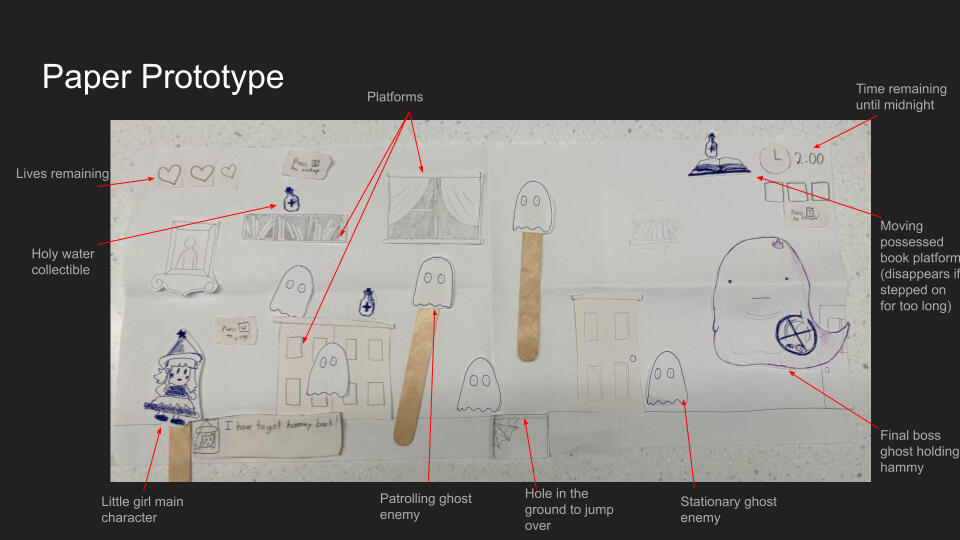Click the clock icon beside the 2:00 timer

pos(774,158)
